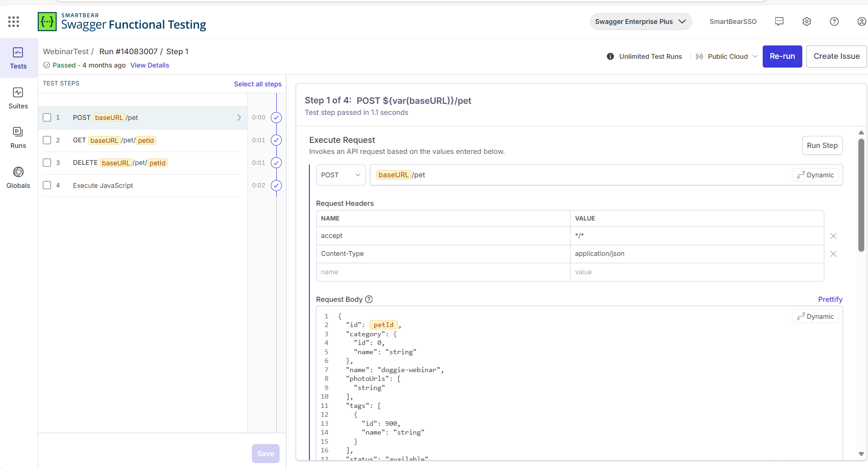Open the Runs panel in the sidebar
Viewport: 868px width, 469px height.
18,136
